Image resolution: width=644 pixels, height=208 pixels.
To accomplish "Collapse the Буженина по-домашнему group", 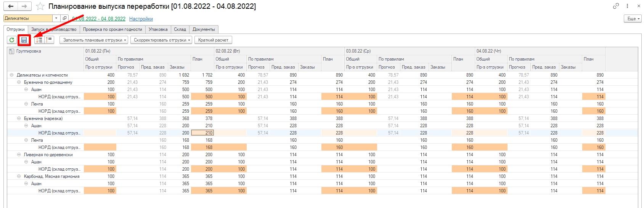I will pyautogui.click(x=19, y=82).
